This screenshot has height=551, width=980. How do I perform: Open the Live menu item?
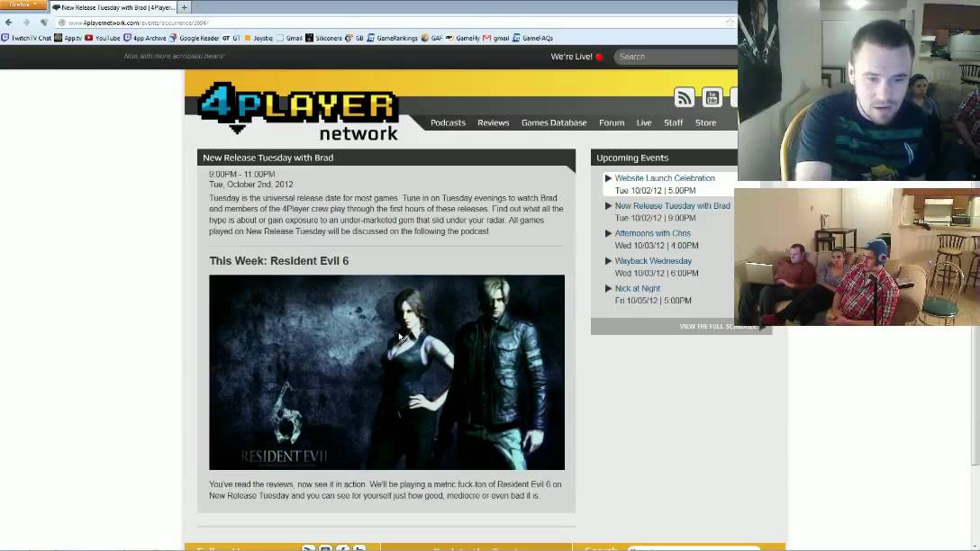(644, 123)
